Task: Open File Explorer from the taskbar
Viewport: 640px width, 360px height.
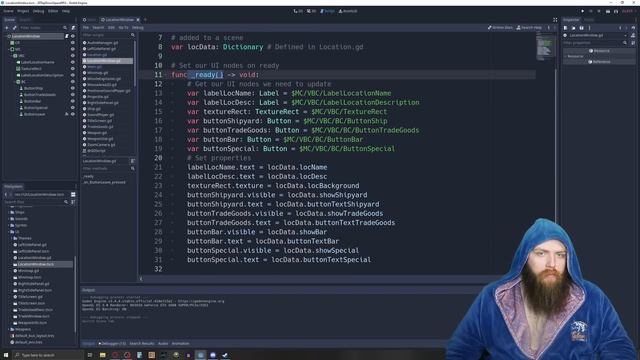Action: pos(102,355)
